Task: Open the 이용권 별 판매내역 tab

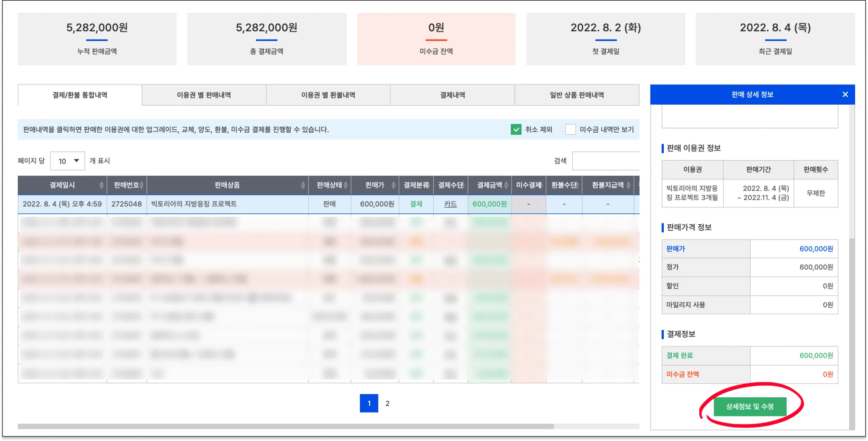Action: click(x=204, y=95)
